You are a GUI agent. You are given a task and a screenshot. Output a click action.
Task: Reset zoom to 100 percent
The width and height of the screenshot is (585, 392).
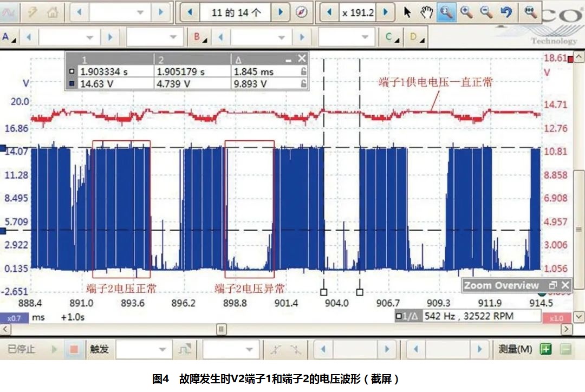(530, 12)
